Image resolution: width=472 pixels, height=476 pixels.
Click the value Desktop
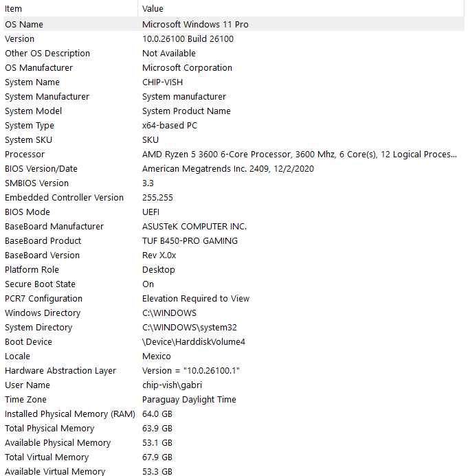pyautogui.click(x=159, y=269)
